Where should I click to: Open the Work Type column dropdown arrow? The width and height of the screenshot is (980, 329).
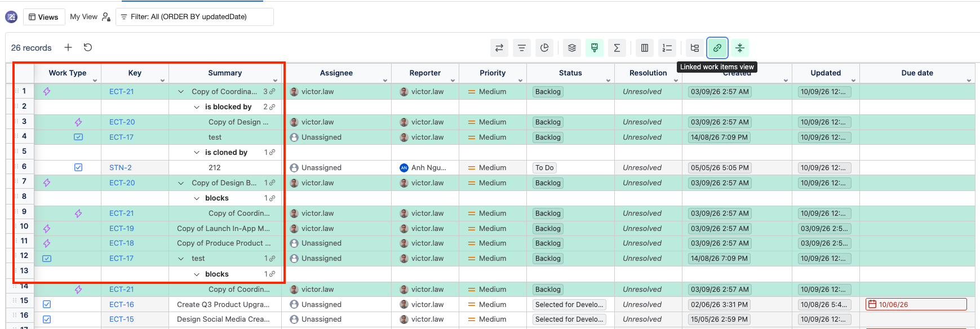point(95,81)
